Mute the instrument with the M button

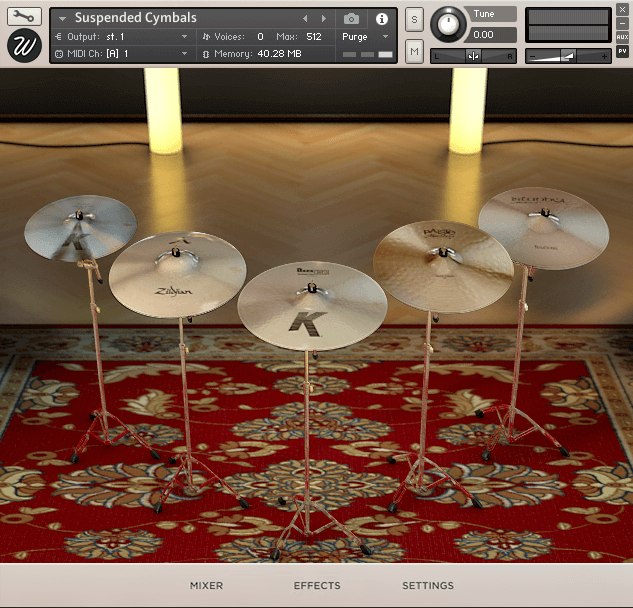click(x=415, y=51)
